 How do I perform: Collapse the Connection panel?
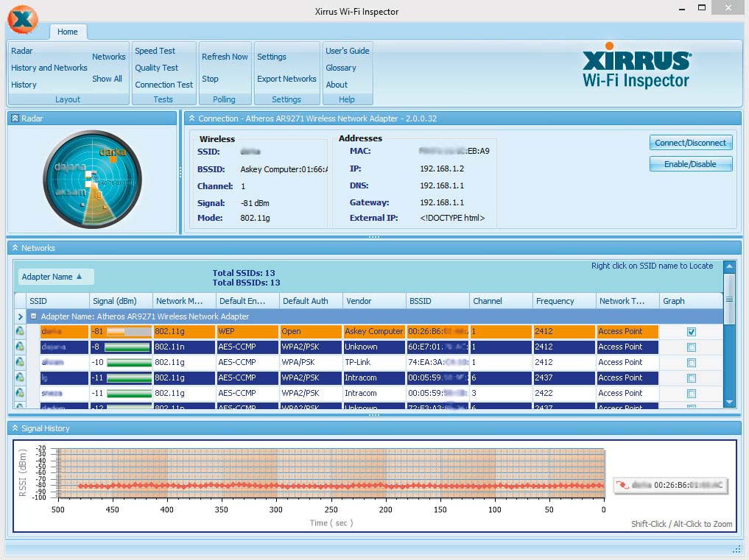click(x=192, y=118)
